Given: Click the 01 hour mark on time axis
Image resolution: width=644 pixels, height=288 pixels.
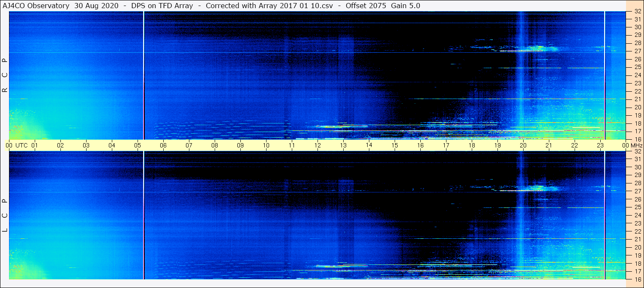Looking at the screenshot, I should tap(35, 146).
